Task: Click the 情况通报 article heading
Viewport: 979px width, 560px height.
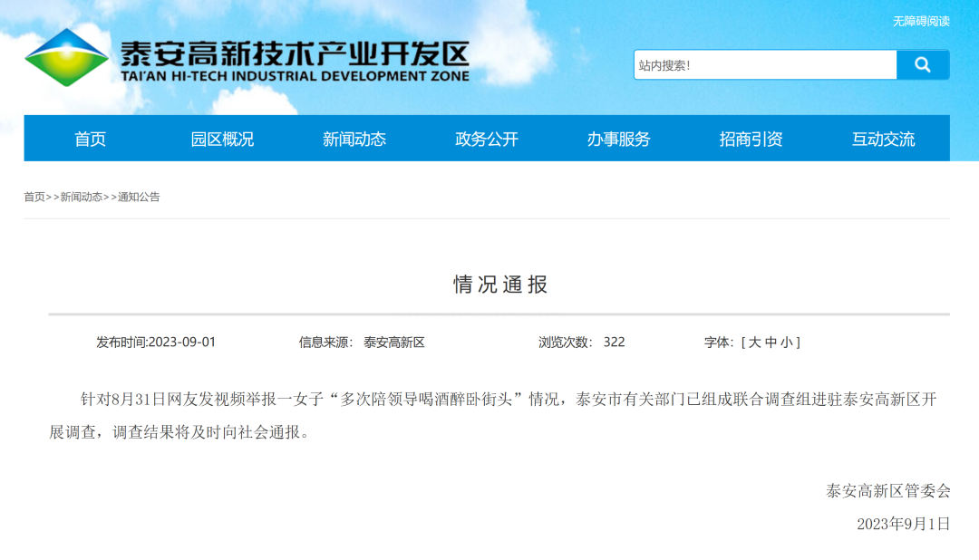Action: click(500, 285)
